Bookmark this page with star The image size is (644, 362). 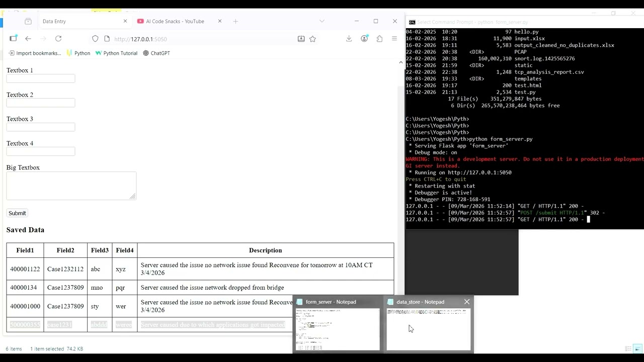click(x=312, y=39)
